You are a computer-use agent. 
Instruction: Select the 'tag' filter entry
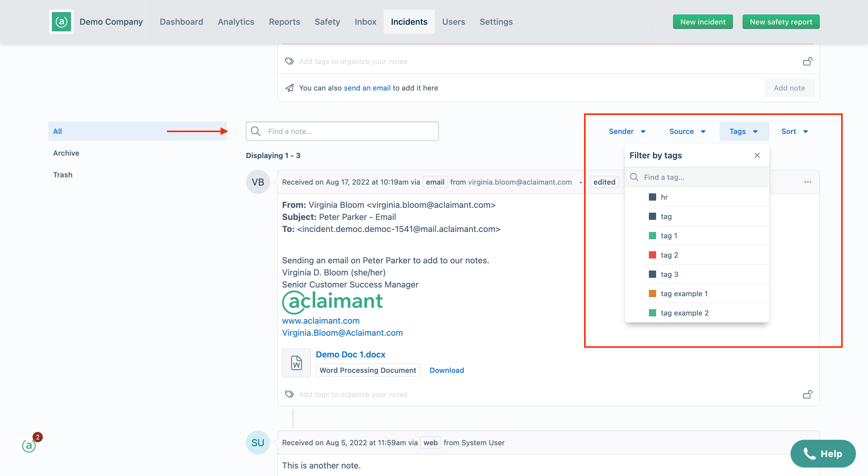pyautogui.click(x=697, y=216)
